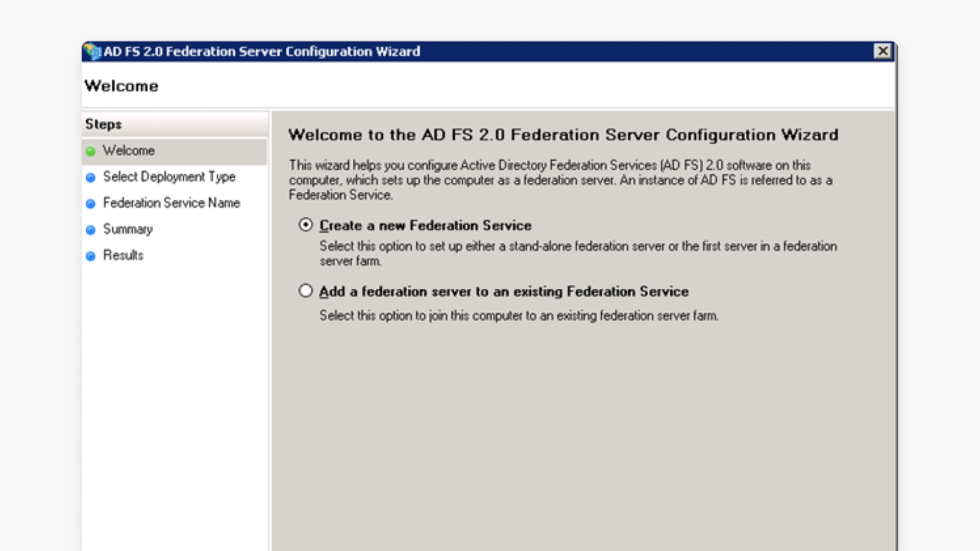
Task: Click the AD FS wizard title bar icon
Action: coord(93,52)
